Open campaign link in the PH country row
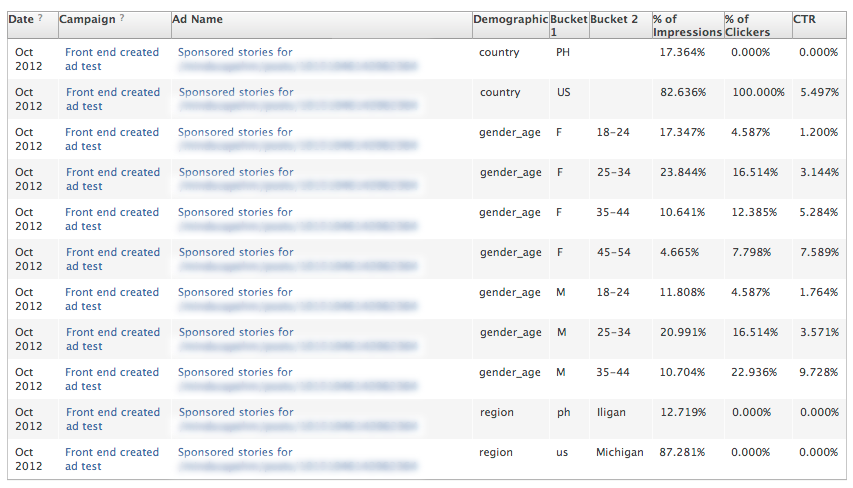Image resolution: width=853 pixels, height=488 pixels. [111, 59]
